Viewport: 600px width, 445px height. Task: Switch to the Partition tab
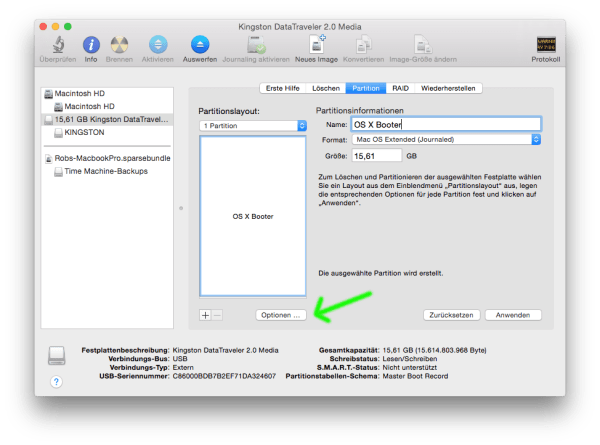[x=366, y=88]
